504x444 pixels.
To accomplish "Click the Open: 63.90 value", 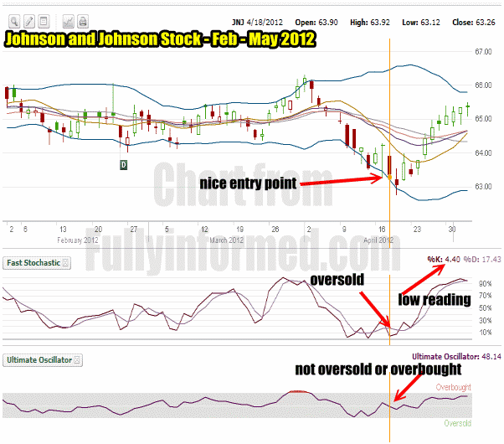I will coord(316,22).
